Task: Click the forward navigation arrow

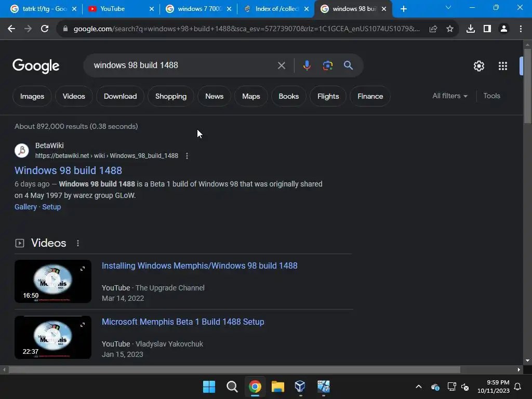Action: (28, 29)
